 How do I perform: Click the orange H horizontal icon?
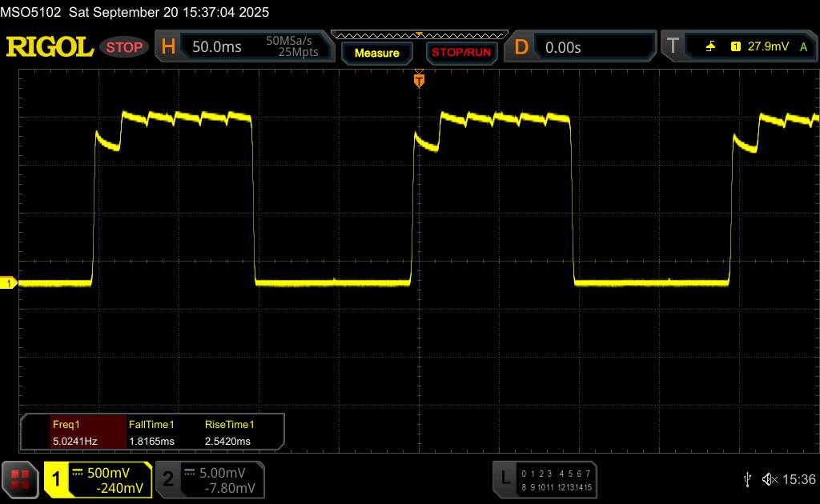(168, 47)
